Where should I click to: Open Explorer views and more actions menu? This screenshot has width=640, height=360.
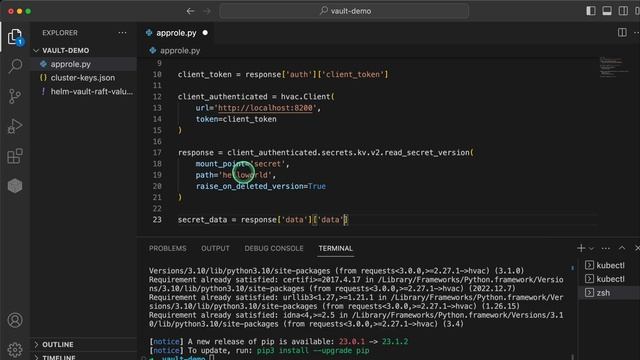click(122, 33)
